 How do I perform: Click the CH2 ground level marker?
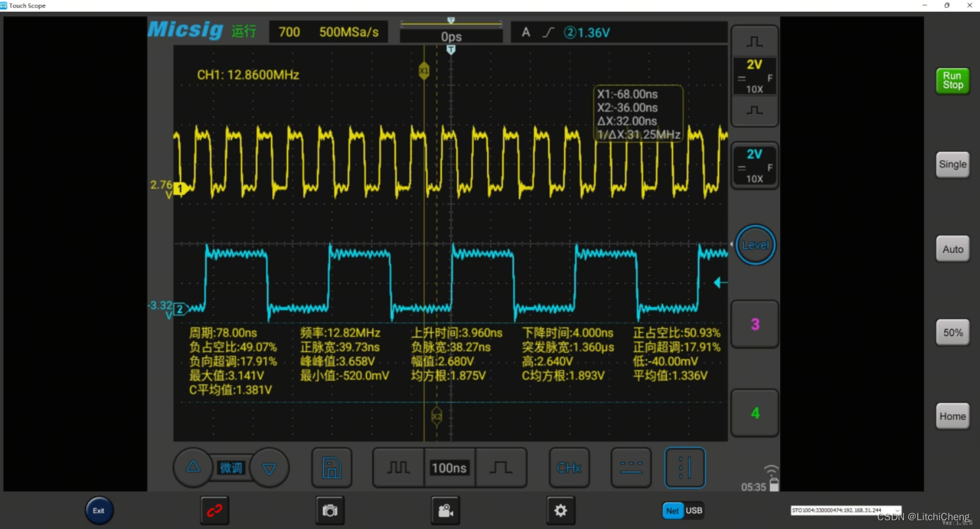(x=181, y=309)
